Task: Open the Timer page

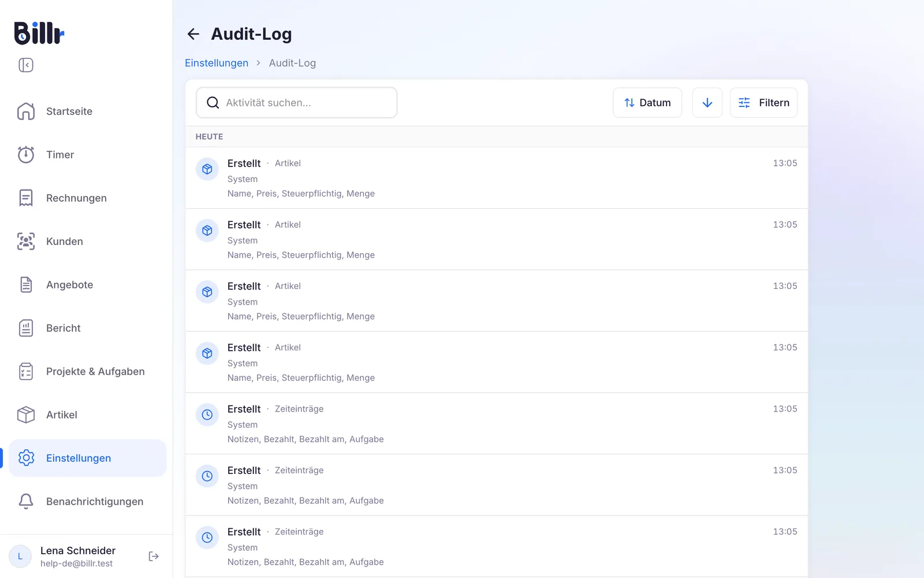Action: [88, 154]
